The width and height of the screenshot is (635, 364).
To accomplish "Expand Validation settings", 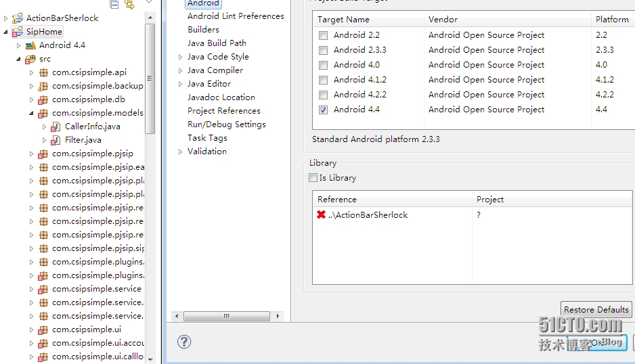I will [180, 152].
